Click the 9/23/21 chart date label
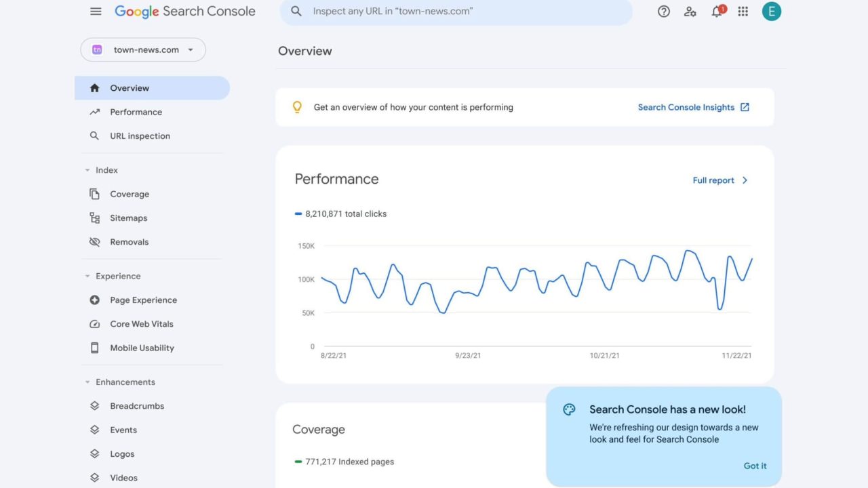Image resolution: width=868 pixels, height=488 pixels. click(468, 356)
